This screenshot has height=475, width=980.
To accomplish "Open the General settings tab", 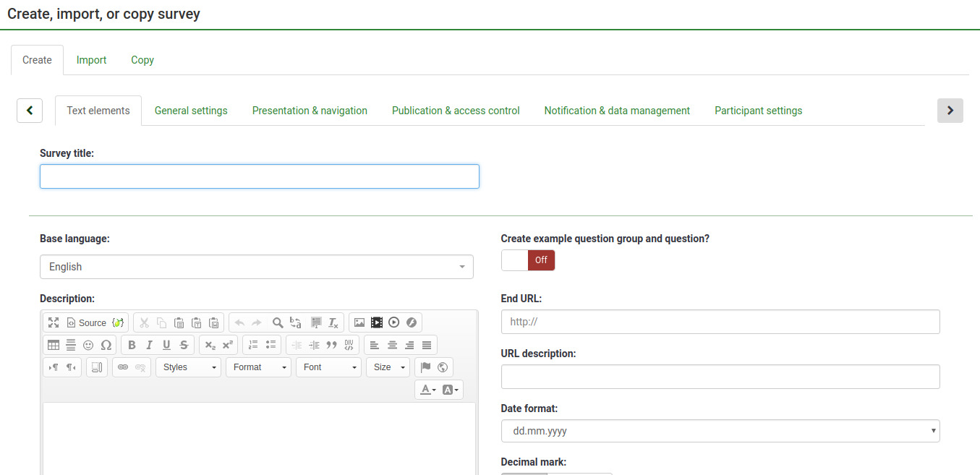I will (x=191, y=111).
